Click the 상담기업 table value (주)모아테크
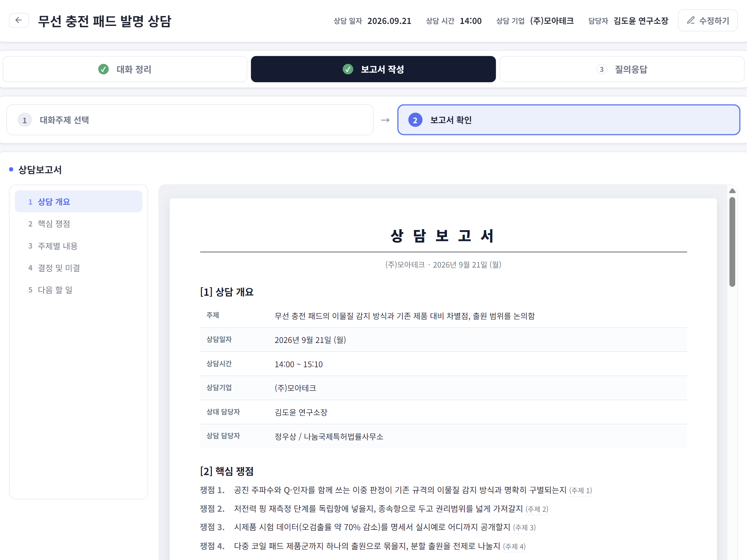Image resolution: width=747 pixels, height=560 pixels. coord(295,388)
